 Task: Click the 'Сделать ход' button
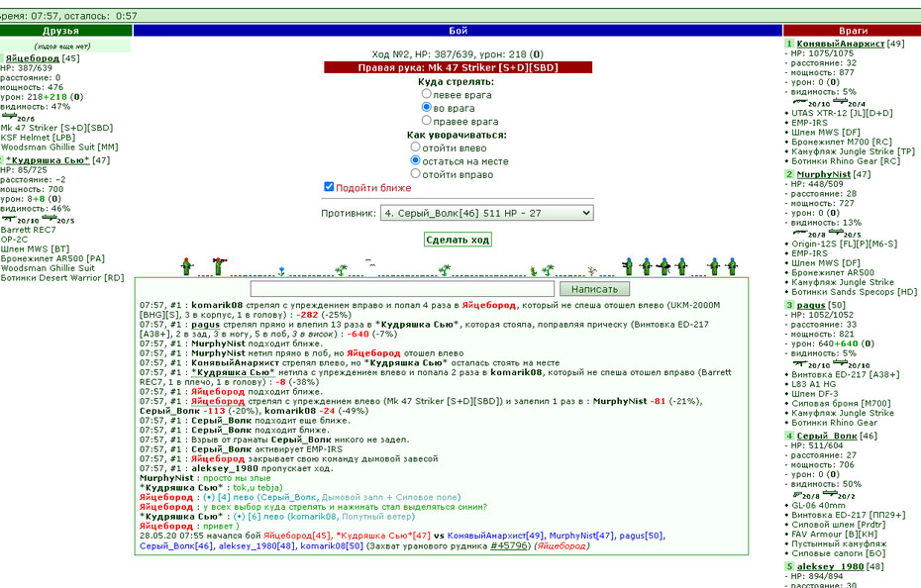(458, 240)
